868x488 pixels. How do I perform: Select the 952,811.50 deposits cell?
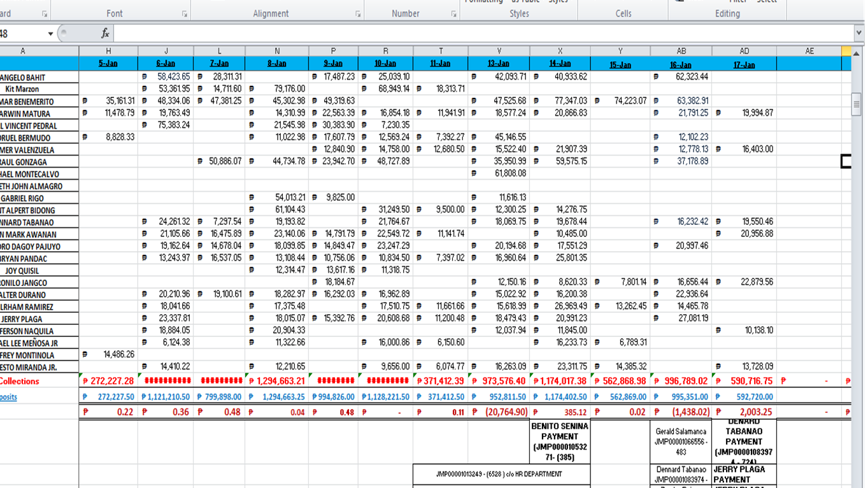click(499, 397)
